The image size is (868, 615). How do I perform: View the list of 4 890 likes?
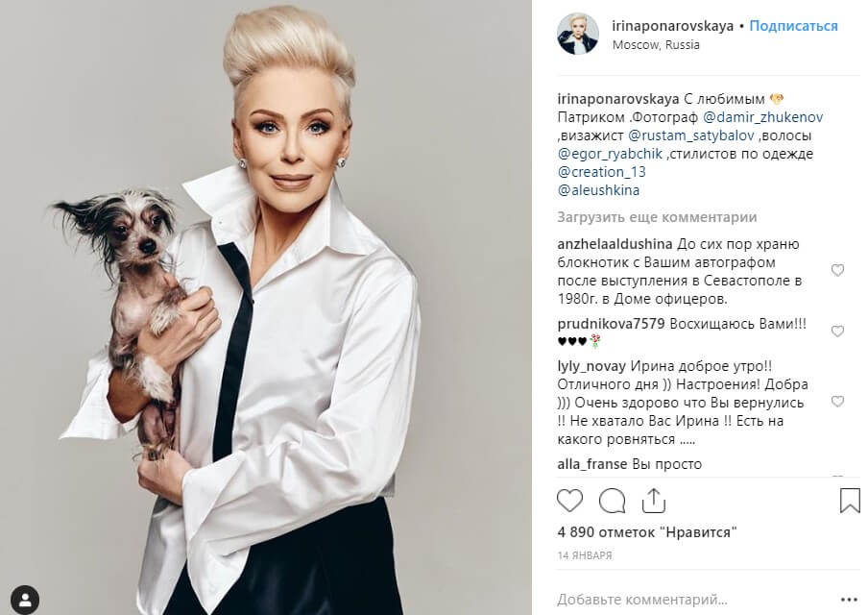pos(647,532)
